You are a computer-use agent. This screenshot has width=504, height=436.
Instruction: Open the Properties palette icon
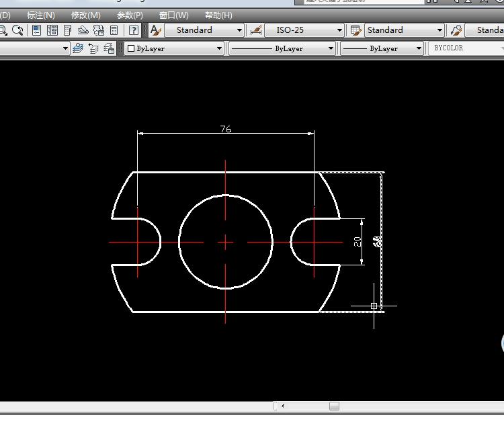point(37,30)
